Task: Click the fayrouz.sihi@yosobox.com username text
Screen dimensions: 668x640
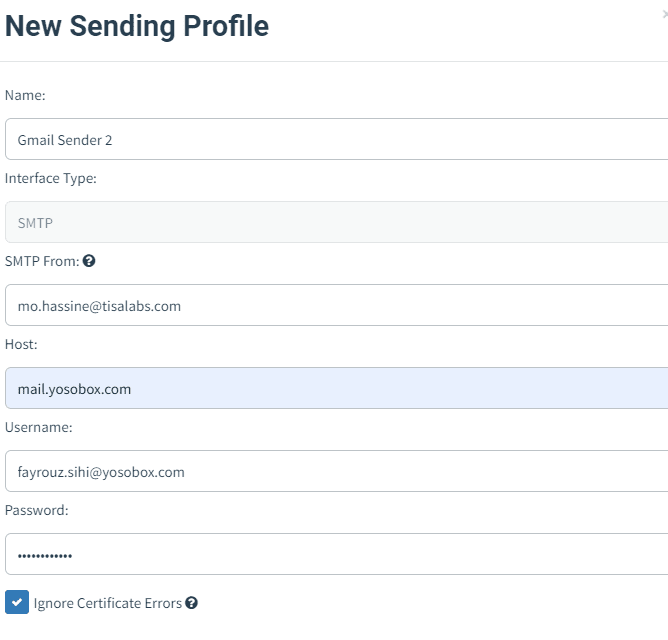Action: click(101, 472)
